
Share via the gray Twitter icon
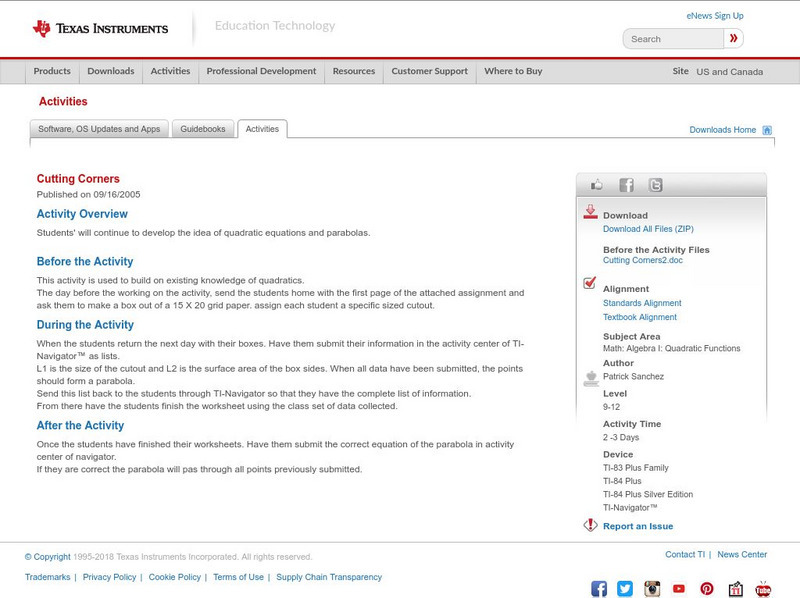click(656, 185)
